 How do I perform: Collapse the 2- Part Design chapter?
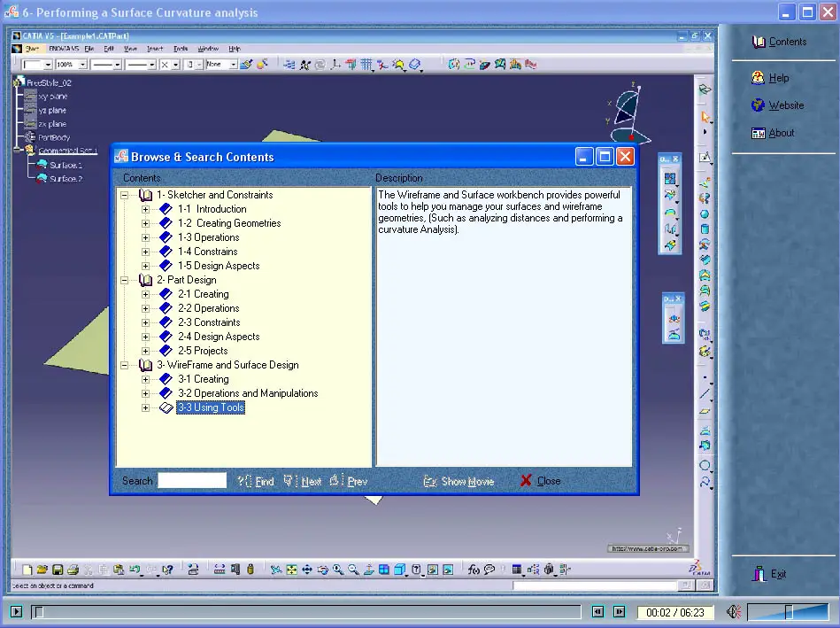[x=124, y=280]
